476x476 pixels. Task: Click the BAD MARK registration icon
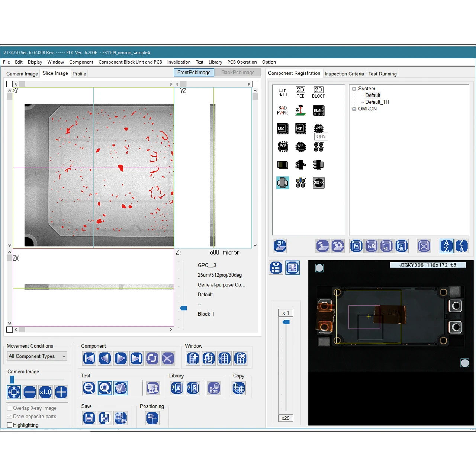tap(283, 110)
